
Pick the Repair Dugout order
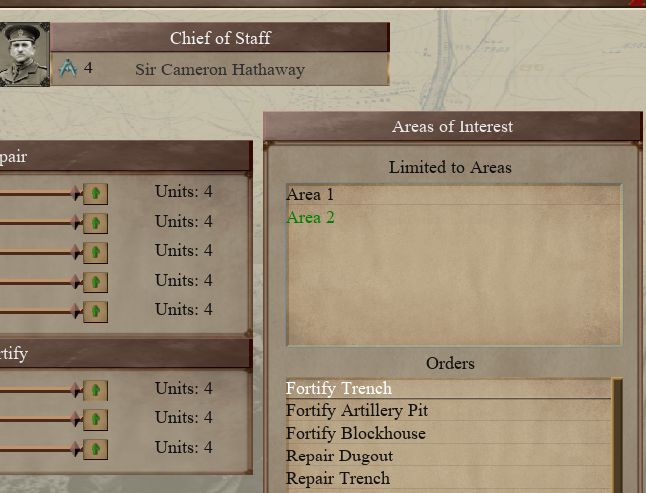[339, 456]
